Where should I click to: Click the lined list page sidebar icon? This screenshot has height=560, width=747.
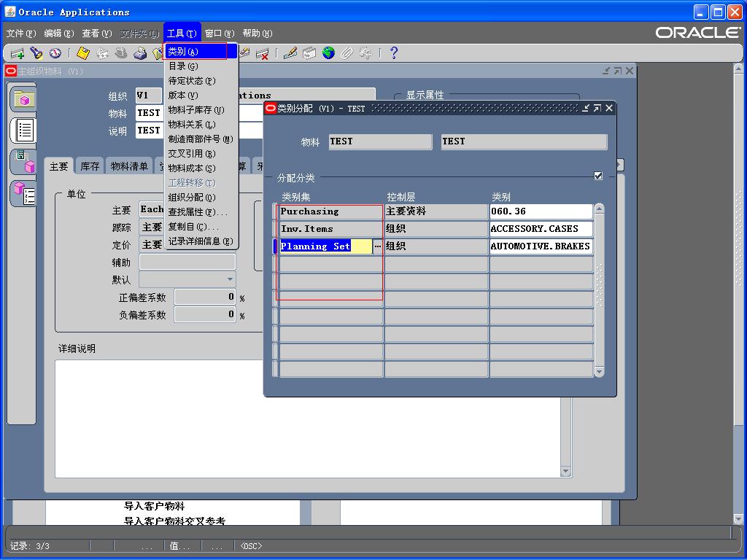tap(23, 130)
